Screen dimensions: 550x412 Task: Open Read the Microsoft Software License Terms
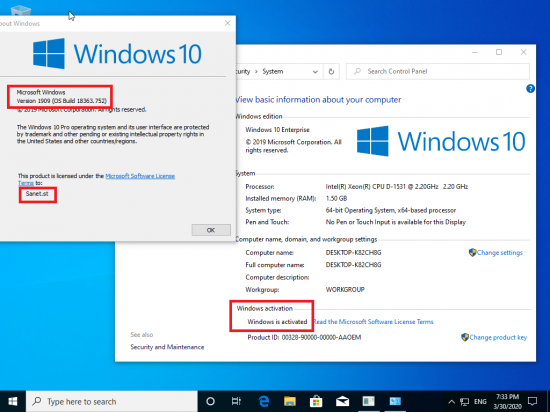click(x=373, y=322)
